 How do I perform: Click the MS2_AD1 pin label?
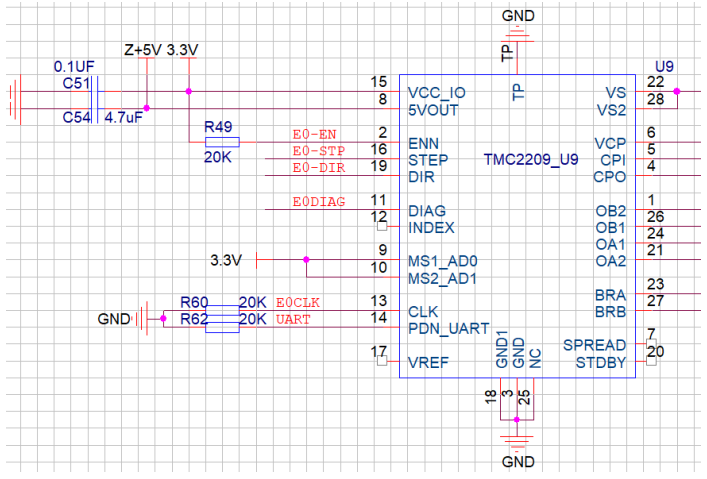coord(442,279)
